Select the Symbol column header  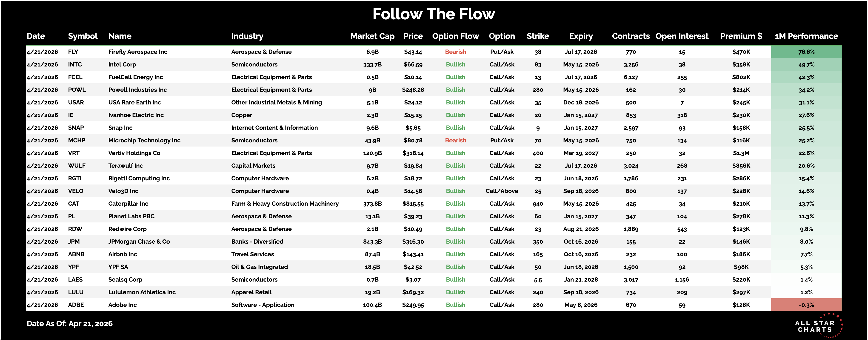click(83, 36)
